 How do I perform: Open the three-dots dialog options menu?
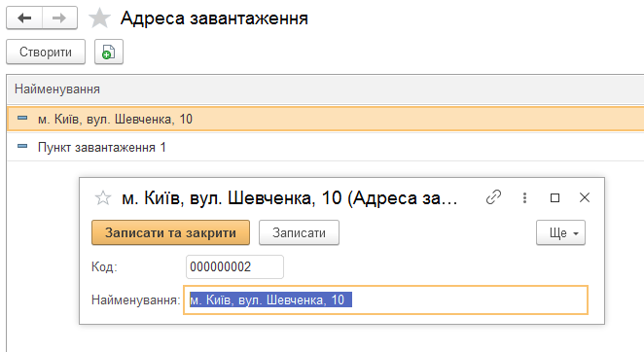click(x=524, y=198)
